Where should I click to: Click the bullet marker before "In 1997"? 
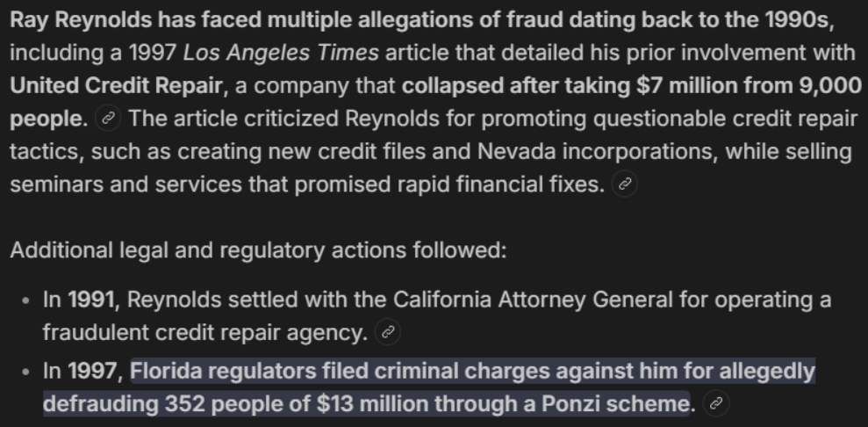click(x=26, y=372)
